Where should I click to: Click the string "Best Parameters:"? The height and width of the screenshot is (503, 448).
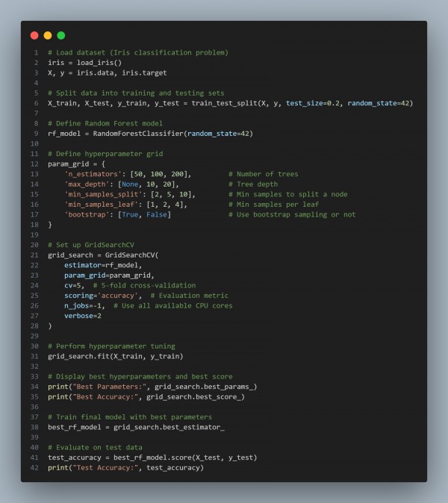(x=110, y=387)
